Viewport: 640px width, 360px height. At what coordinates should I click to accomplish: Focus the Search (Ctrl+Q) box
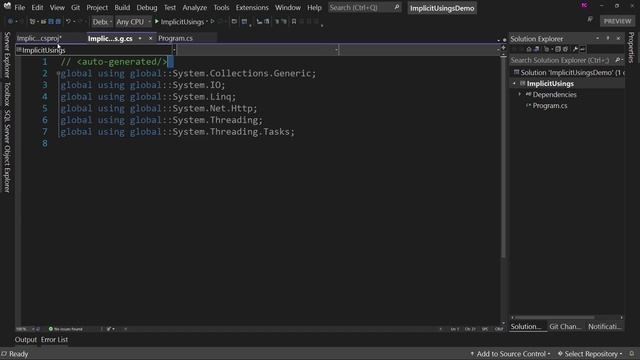click(x=364, y=8)
